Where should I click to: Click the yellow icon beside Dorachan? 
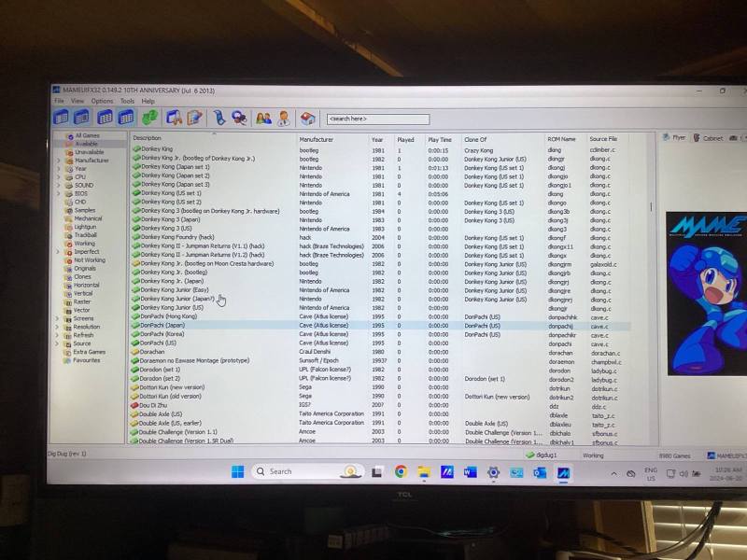(134, 352)
